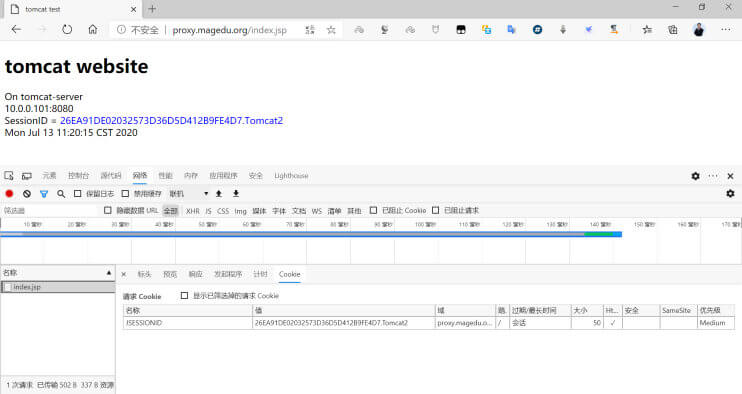Export HAR with the download arrow icon
Image resolution: width=742 pixels, height=394 pixels.
click(236, 193)
